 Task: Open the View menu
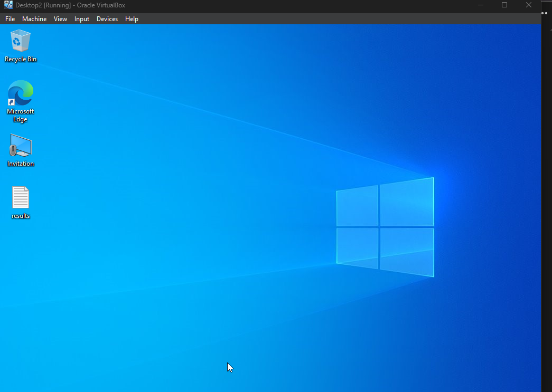pyautogui.click(x=60, y=19)
